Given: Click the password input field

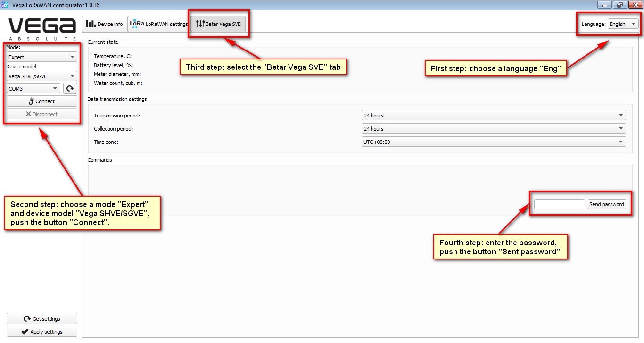Looking at the screenshot, I should (x=560, y=204).
